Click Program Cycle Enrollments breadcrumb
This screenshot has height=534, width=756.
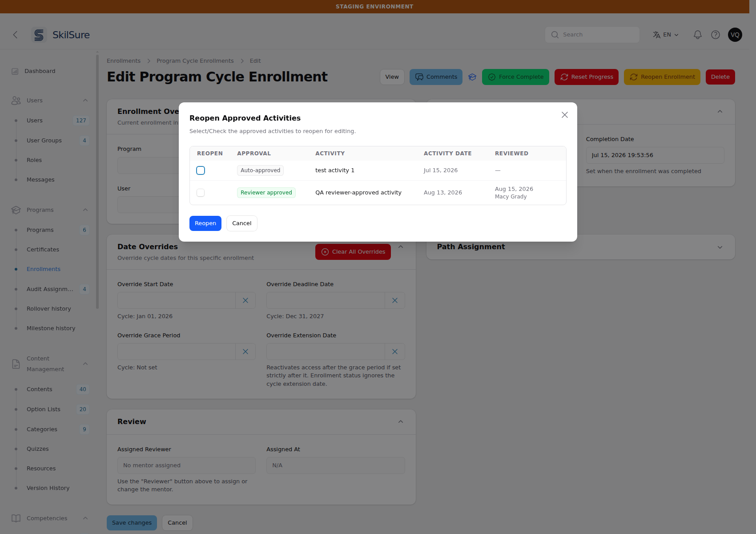pos(195,61)
